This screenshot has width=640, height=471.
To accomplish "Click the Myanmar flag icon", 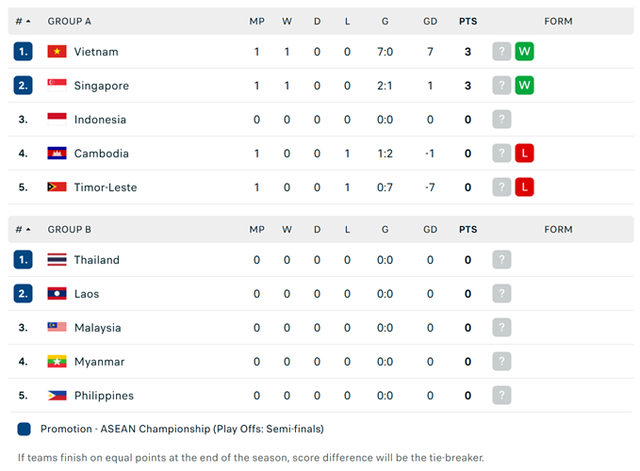I will (x=57, y=361).
